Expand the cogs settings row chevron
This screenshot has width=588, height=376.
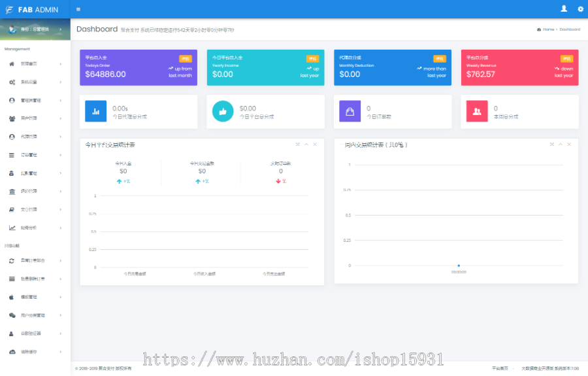[60, 82]
